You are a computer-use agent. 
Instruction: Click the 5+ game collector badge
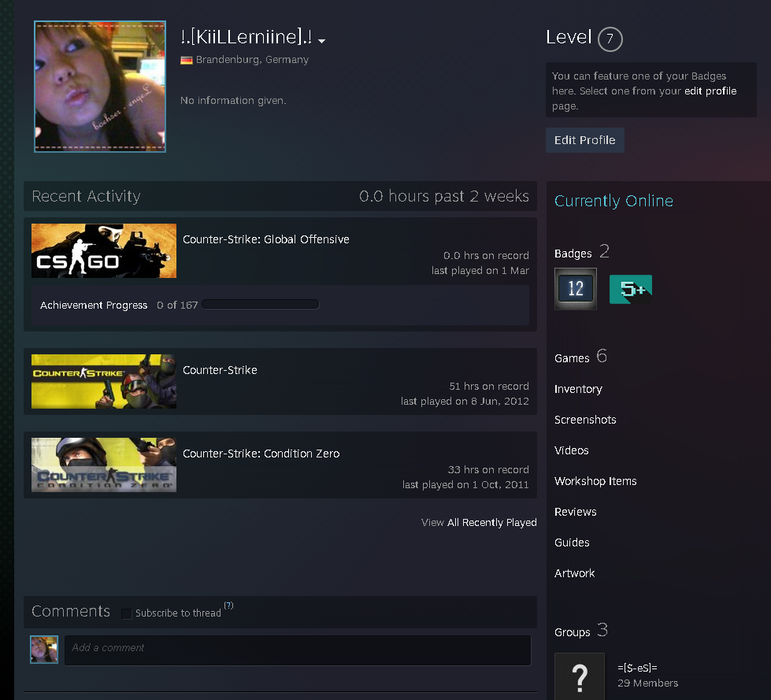[x=630, y=289]
